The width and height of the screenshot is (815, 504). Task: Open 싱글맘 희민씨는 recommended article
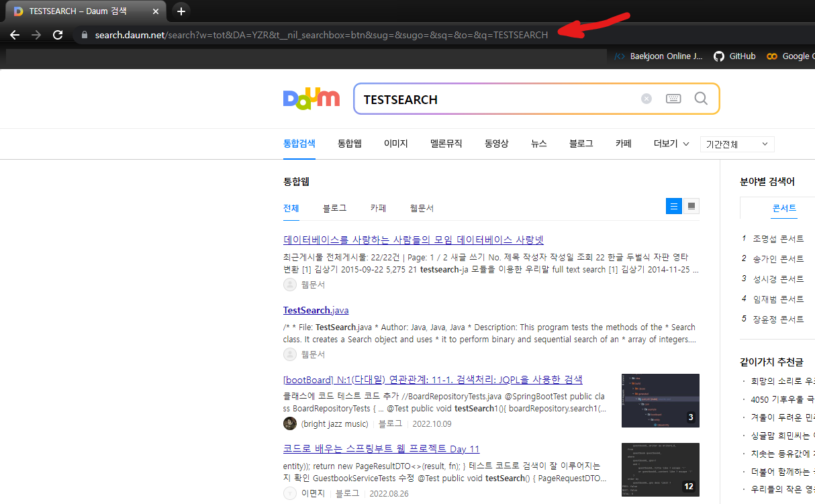click(783, 436)
